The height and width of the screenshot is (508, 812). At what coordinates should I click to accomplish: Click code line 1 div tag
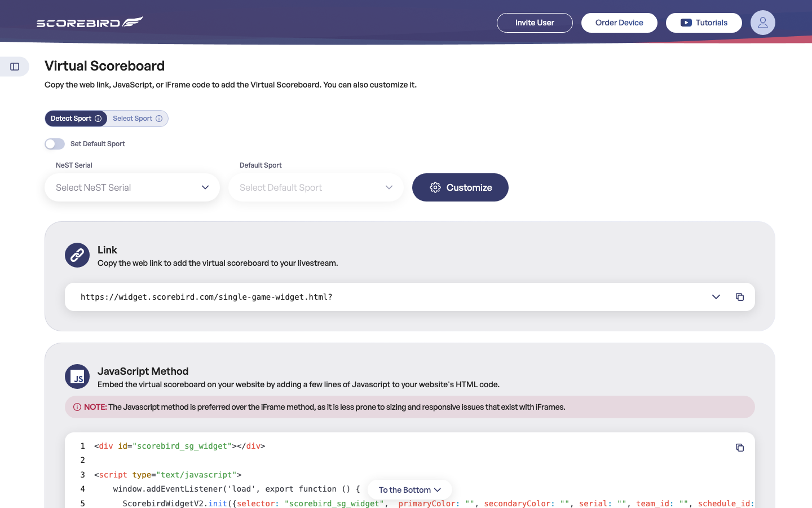point(179,446)
